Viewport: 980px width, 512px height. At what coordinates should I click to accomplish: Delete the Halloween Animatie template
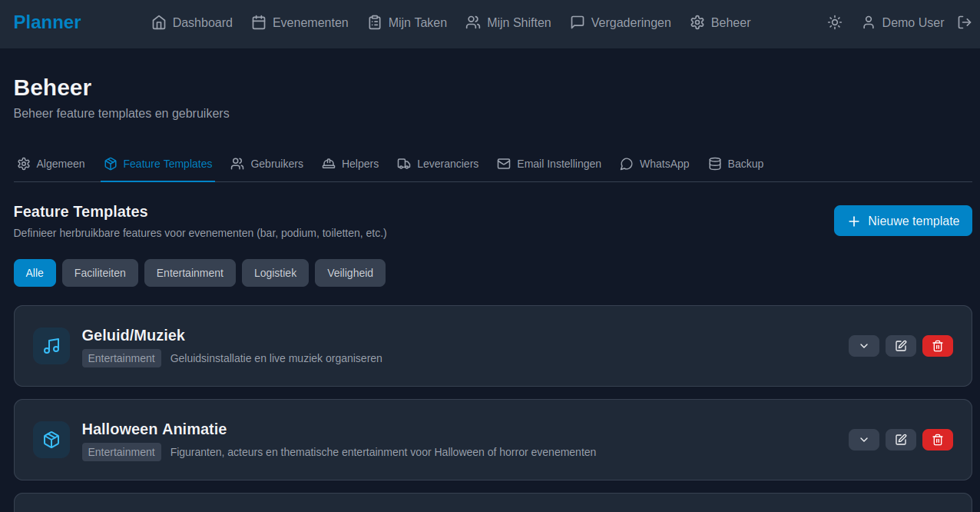coord(938,440)
